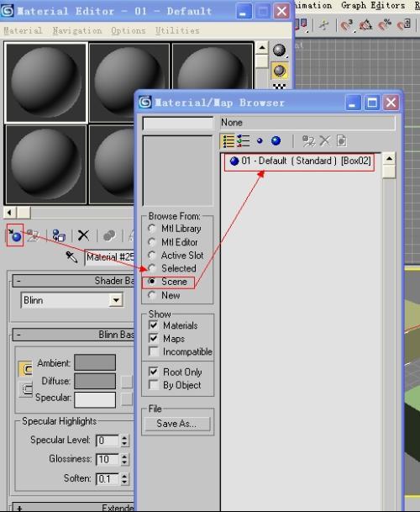Image resolution: width=420 pixels, height=512 pixels.
Task: Pick material from object with eyedropper
Action: [71, 257]
